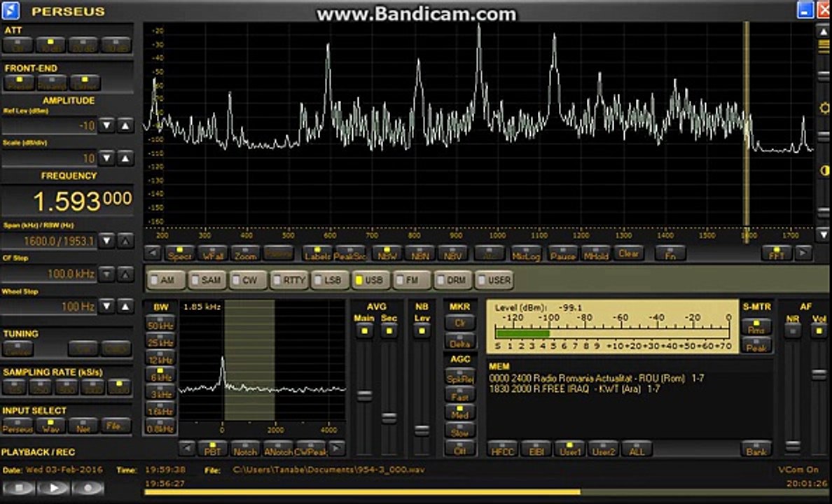Select USB demodulation mode
Screen dimensions: 832x504
[x=371, y=279]
